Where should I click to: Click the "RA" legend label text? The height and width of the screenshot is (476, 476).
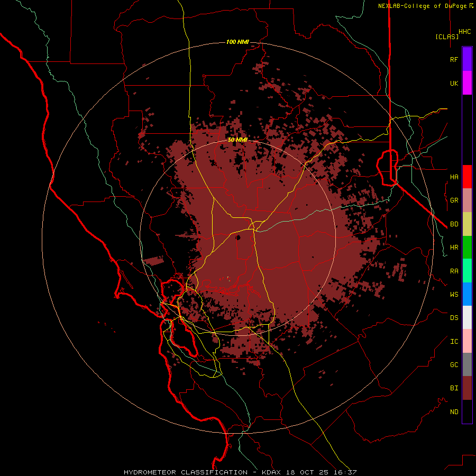[454, 271]
